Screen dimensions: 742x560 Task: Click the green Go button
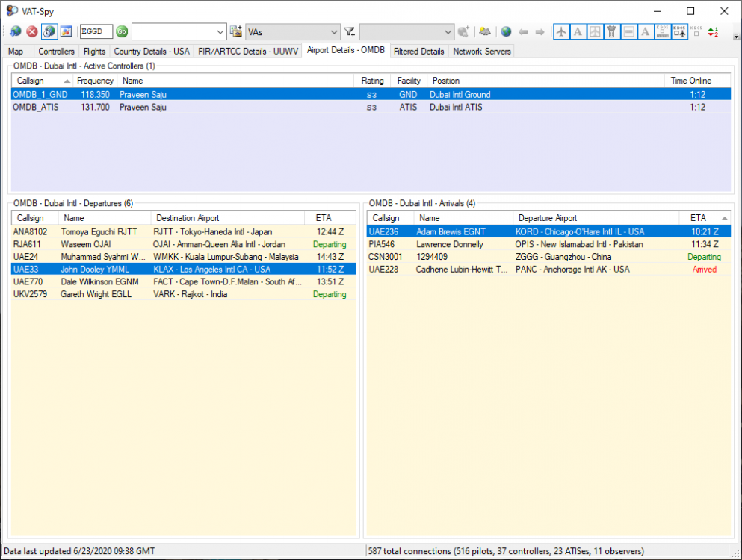pyautogui.click(x=122, y=31)
